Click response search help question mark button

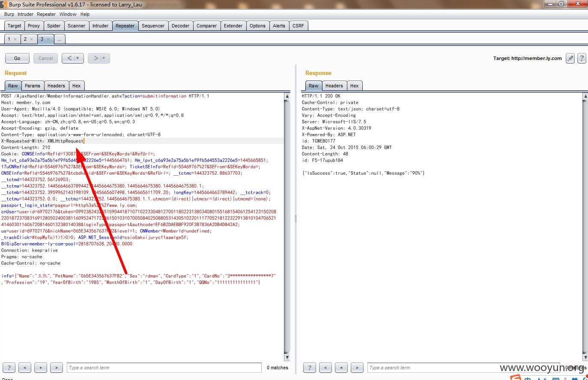point(310,368)
